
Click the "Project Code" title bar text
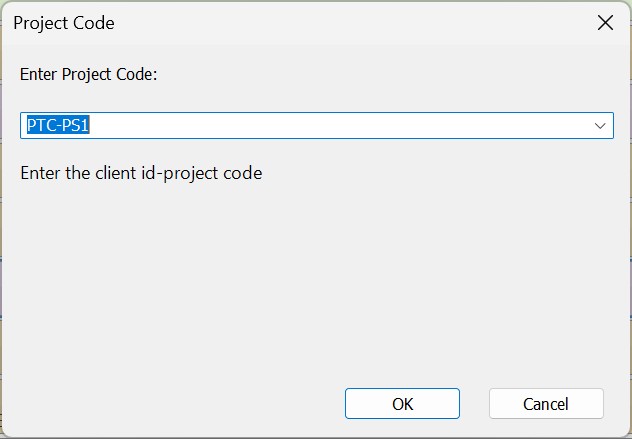pyautogui.click(x=64, y=23)
